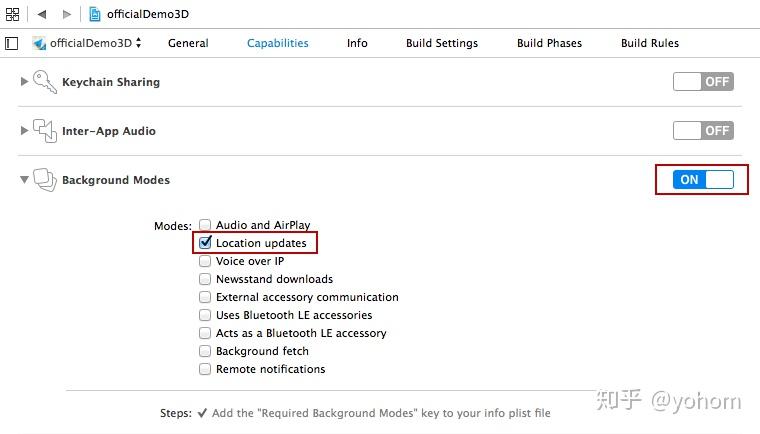This screenshot has height=434, width=760.
Task: Turn on the Keychain Sharing switch
Action: pyautogui.click(x=702, y=82)
